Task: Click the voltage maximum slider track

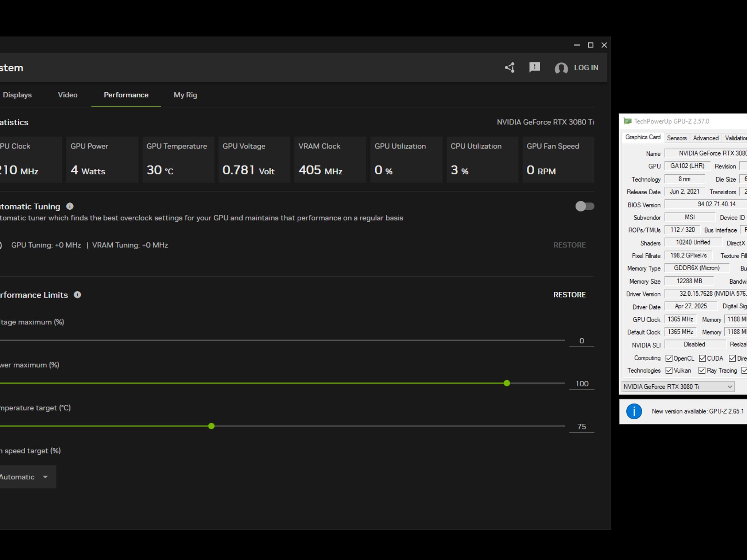Action: point(282,340)
